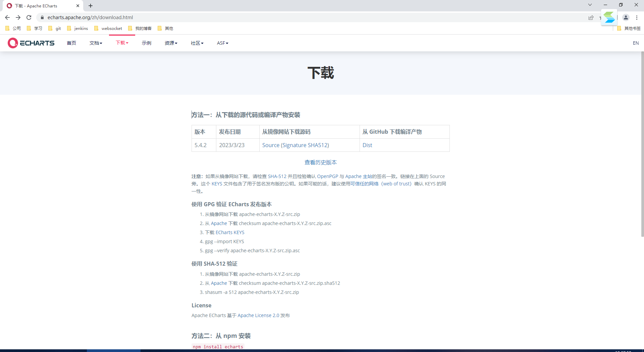644x352 pixels.
Task: Click the browser forward arrow
Action: (x=18, y=17)
